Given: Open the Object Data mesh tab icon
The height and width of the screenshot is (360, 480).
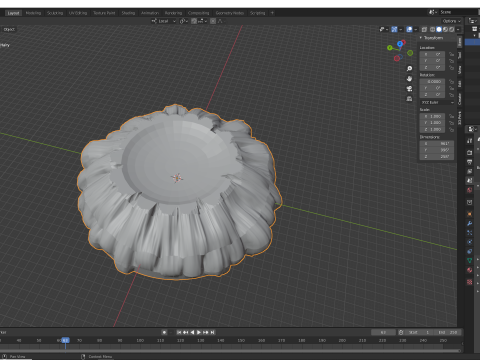Looking at the screenshot, I should (x=470, y=260).
